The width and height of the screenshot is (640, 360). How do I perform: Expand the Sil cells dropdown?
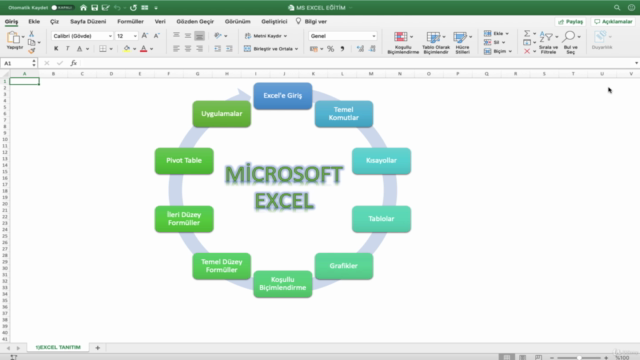pyautogui.click(x=503, y=42)
